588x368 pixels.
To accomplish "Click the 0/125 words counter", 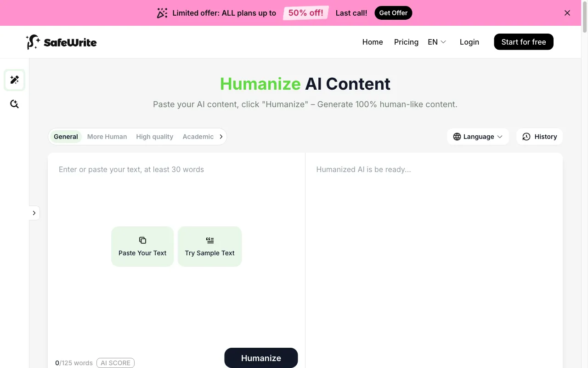I will pyautogui.click(x=74, y=363).
